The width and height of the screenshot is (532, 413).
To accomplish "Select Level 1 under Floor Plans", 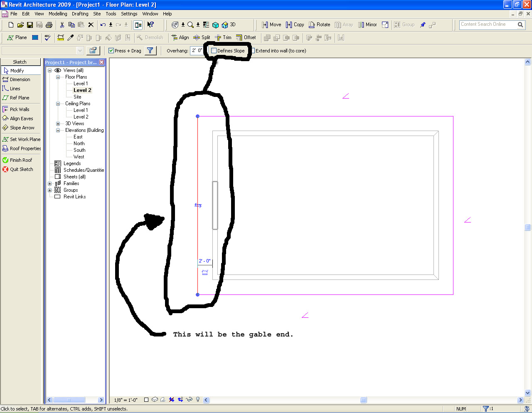I will pos(81,84).
